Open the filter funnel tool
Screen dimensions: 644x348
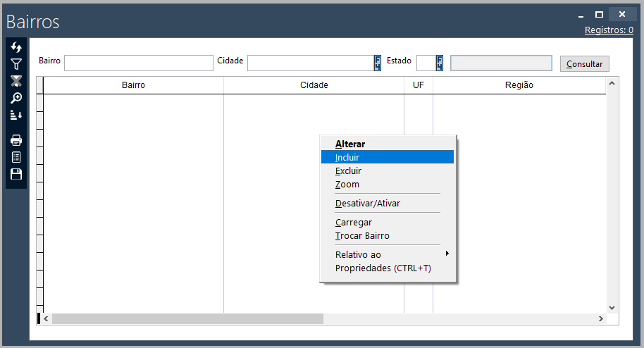16,64
